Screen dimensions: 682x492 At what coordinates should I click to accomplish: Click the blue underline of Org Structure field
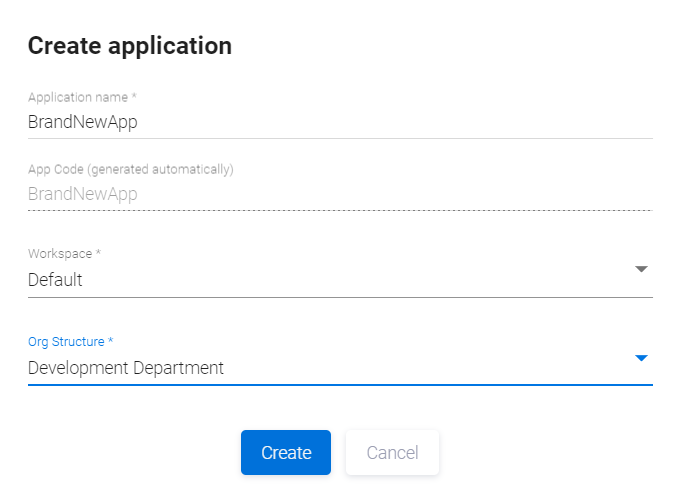pyautogui.click(x=340, y=384)
